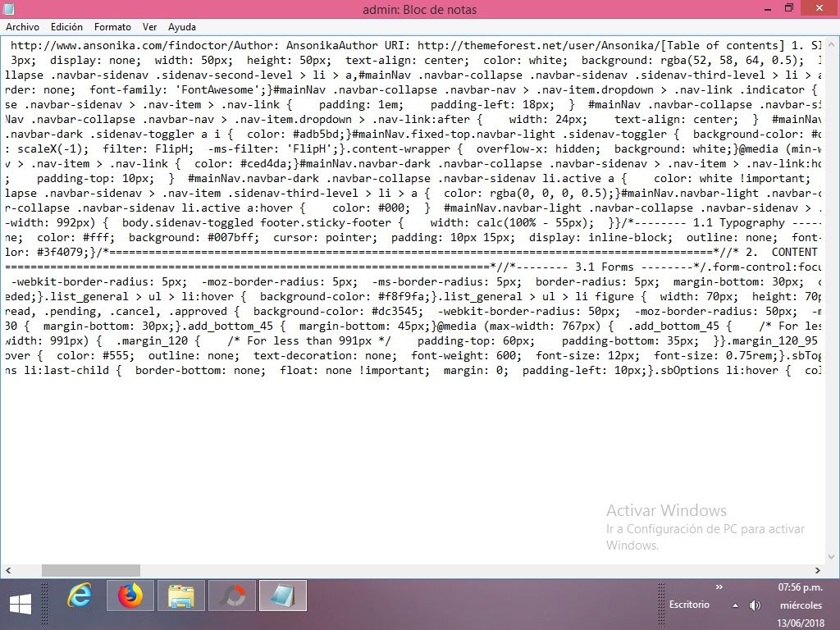Click the volume speaker tray icon
The image size is (840, 630).
pos(755,605)
